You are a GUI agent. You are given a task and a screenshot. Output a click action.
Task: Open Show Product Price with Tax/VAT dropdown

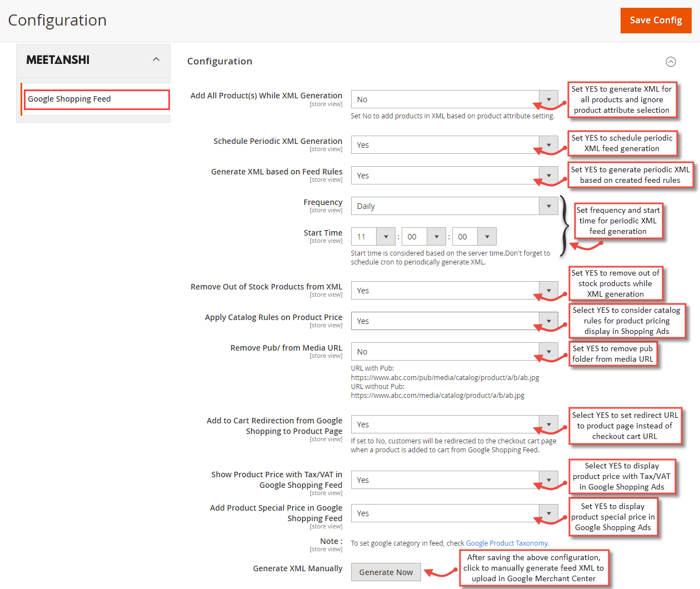[454, 480]
